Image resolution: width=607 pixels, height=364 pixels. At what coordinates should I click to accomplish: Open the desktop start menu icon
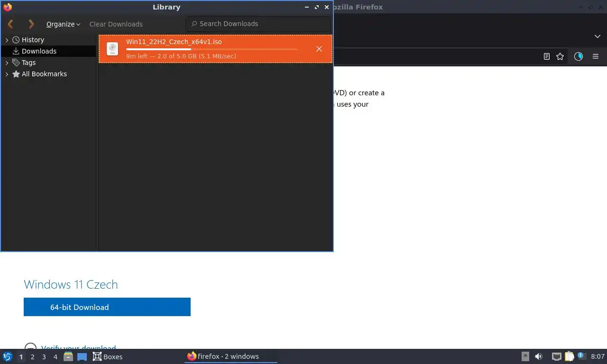7,356
